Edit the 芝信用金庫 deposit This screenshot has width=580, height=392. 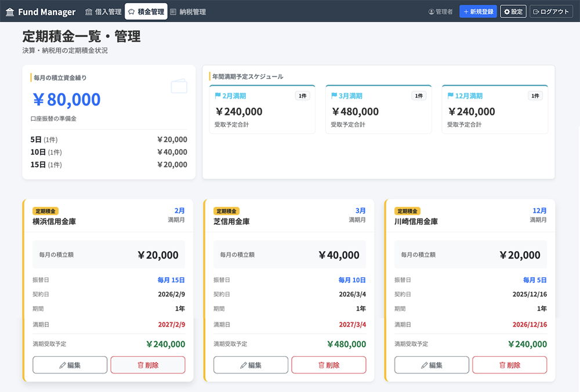[x=251, y=365]
